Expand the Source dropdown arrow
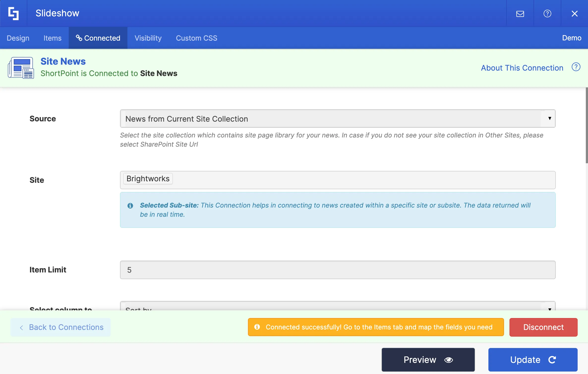The image size is (588, 374). (x=550, y=118)
